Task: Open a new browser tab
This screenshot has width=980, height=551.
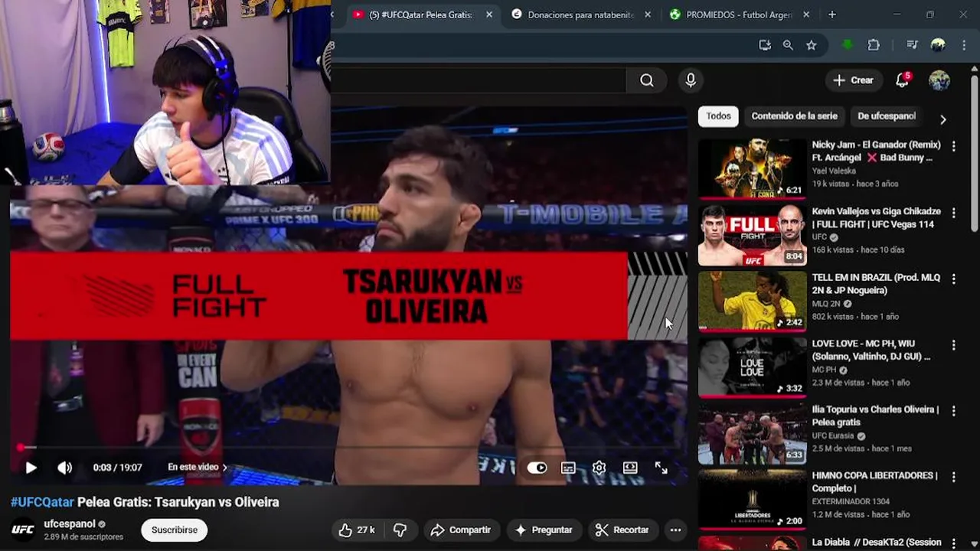Action: click(832, 15)
